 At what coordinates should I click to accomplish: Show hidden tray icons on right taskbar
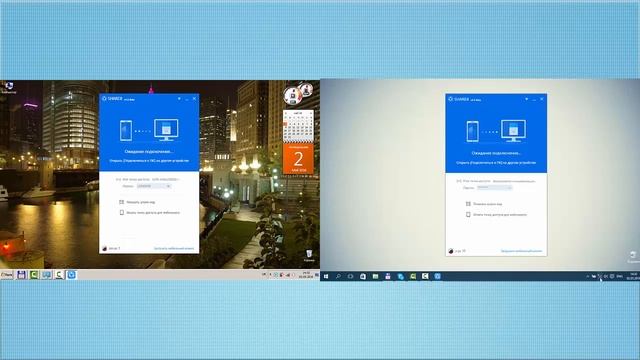coord(588,277)
